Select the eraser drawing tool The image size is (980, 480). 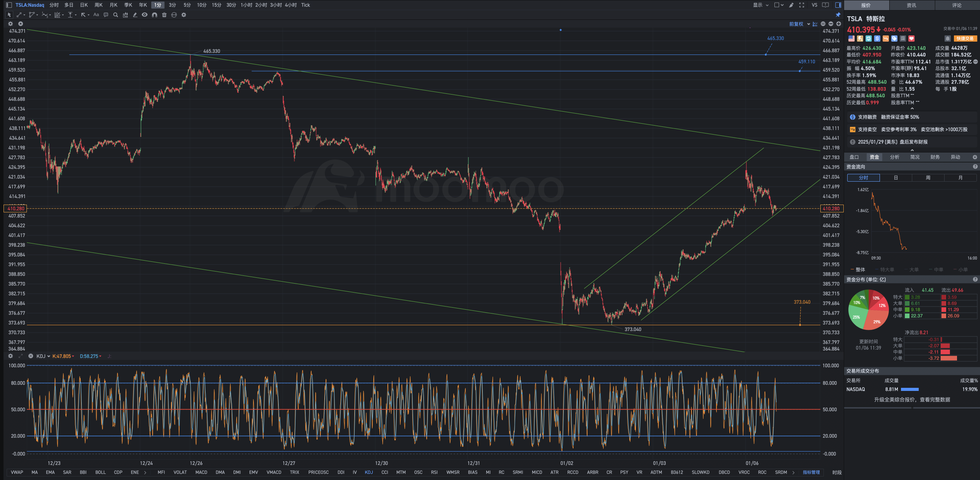(135, 15)
